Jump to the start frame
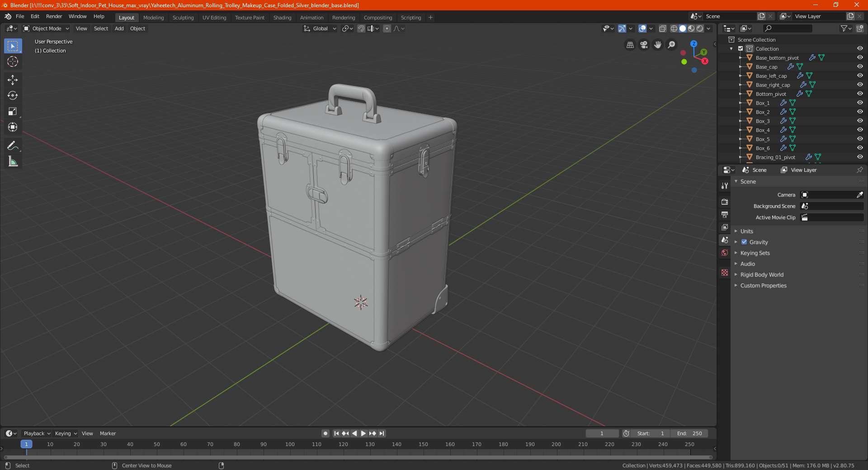 point(336,433)
